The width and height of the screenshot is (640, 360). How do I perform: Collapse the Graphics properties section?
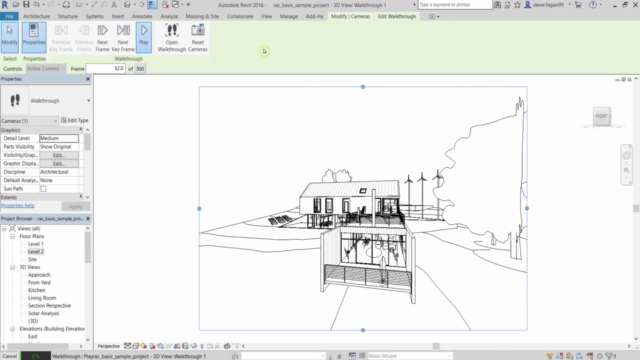click(80, 129)
